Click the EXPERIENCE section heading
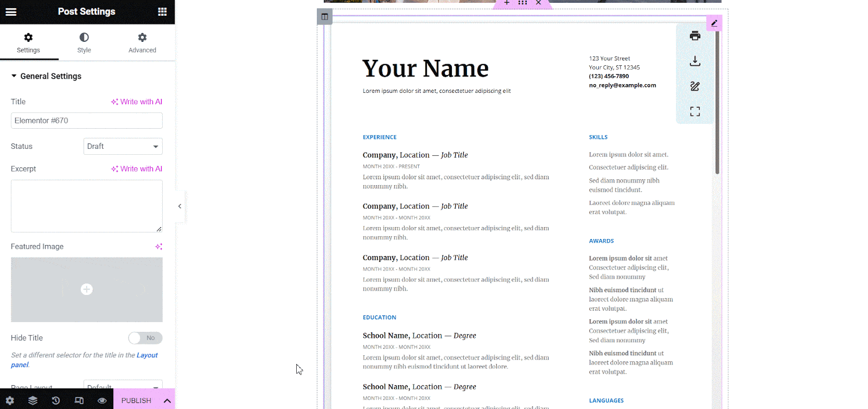This screenshot has width=868, height=409. point(380,137)
